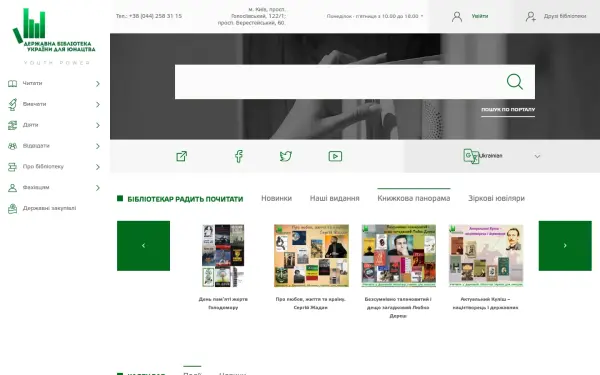Click the previous arrow carousel button
The height and width of the screenshot is (375, 600).
pyautogui.click(x=143, y=246)
